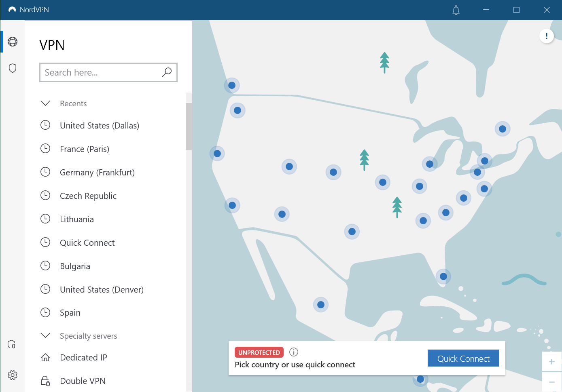Click the blue Quick Connect button
This screenshot has width=562, height=392.
(463, 358)
